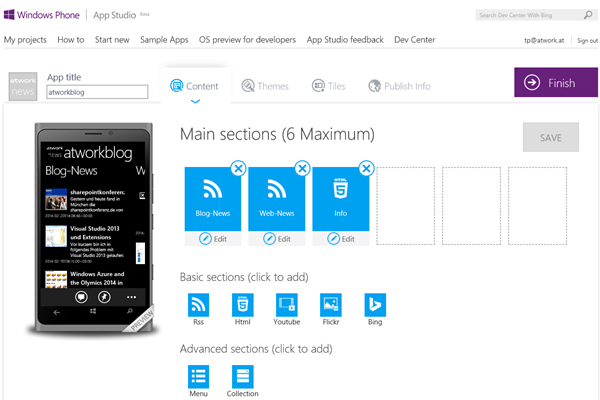Screen dimensions: 600x400
Task: Switch to the Tiles tab
Action: pos(328,86)
